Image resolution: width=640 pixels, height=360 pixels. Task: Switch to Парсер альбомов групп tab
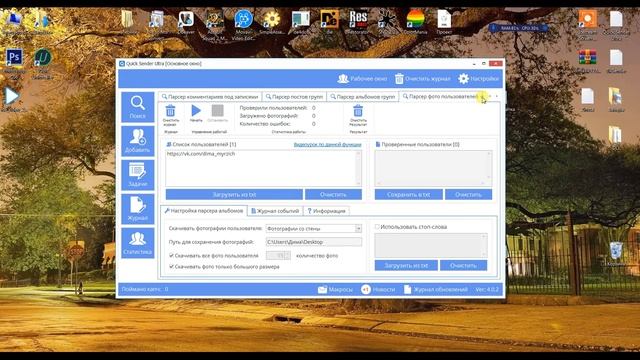[363, 97]
